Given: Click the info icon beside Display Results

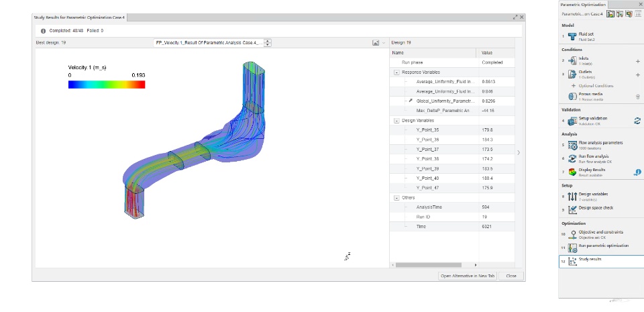Looking at the screenshot, I should [637, 172].
